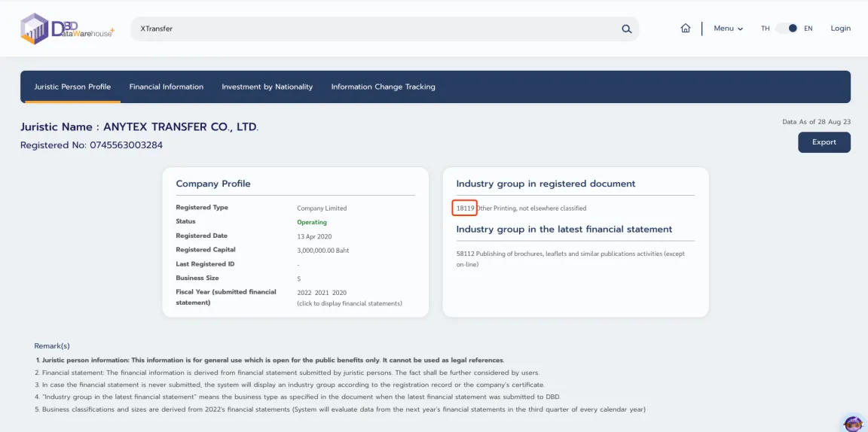Open the Investment by Nationality tab
The height and width of the screenshot is (432, 868).
(267, 87)
